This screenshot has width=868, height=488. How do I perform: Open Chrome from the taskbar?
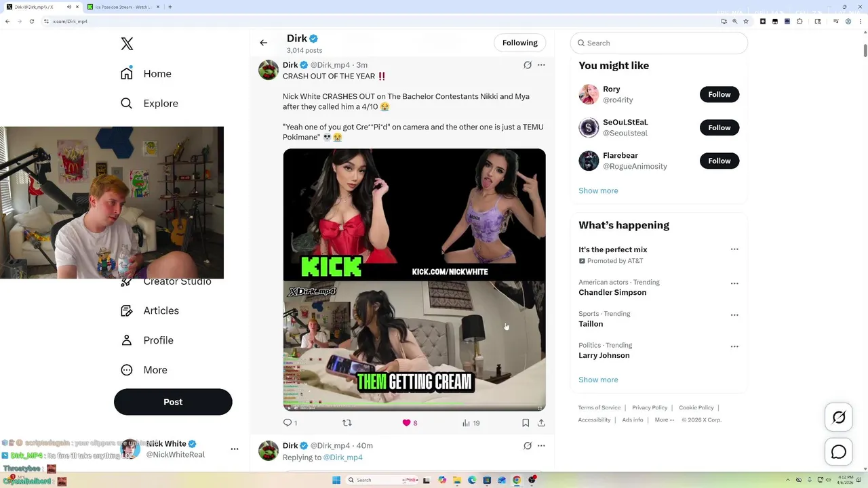pos(517,480)
